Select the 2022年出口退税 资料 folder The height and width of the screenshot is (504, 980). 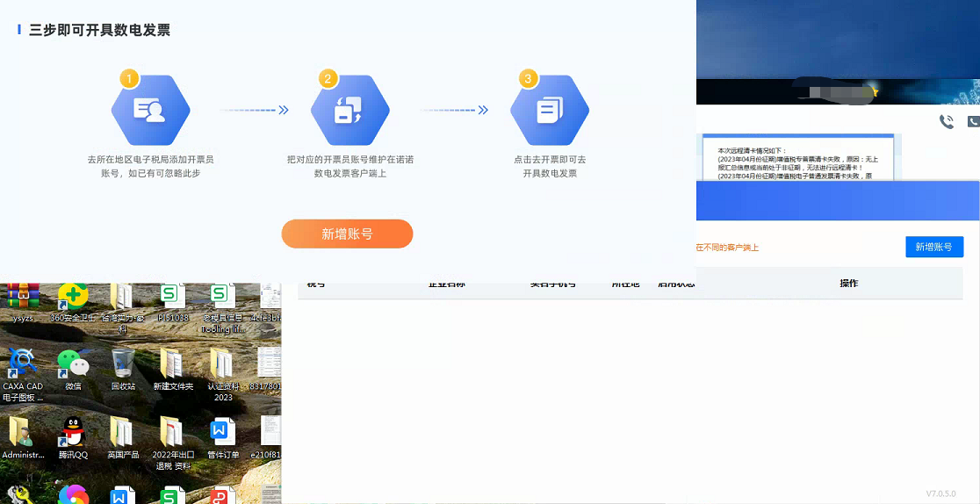[172, 433]
